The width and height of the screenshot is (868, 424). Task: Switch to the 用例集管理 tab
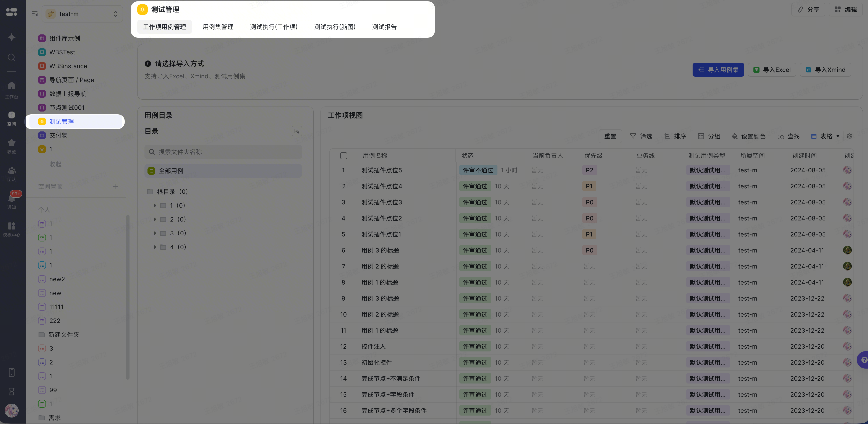pyautogui.click(x=218, y=27)
